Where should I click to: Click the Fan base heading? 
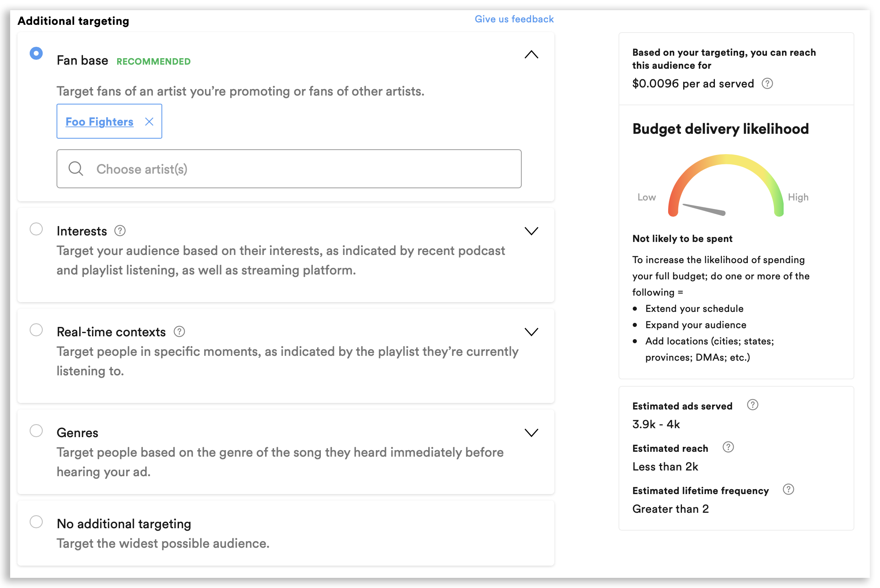coord(83,61)
